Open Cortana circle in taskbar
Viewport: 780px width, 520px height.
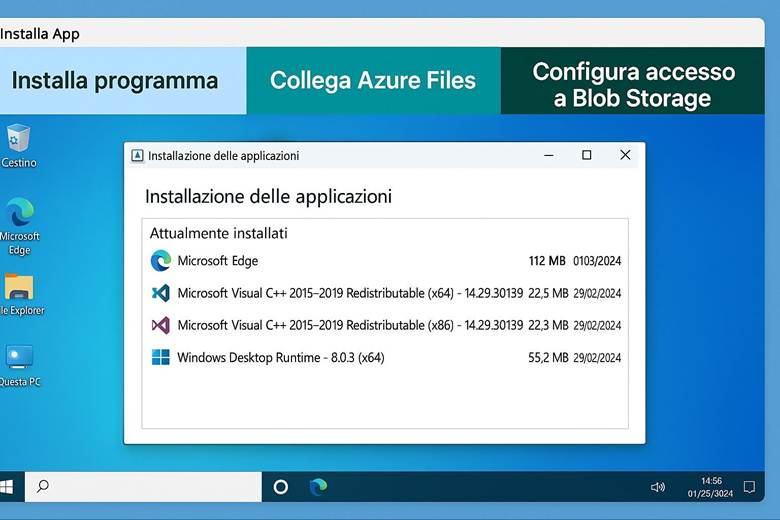click(x=281, y=487)
